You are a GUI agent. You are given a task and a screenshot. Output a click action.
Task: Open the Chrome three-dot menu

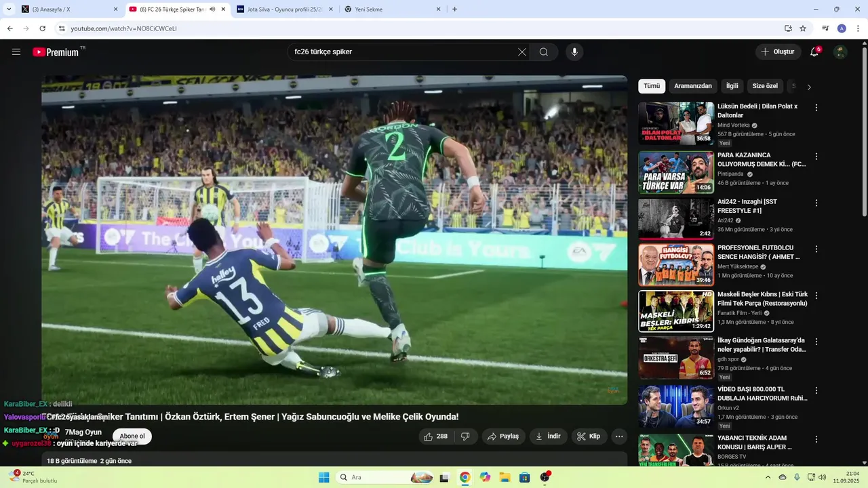[859, 28]
